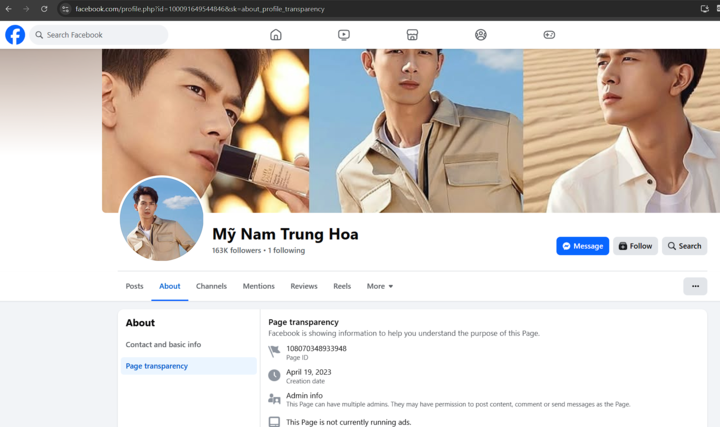The image size is (720, 427).
Task: Reload the page in browser
Action: pos(44,9)
